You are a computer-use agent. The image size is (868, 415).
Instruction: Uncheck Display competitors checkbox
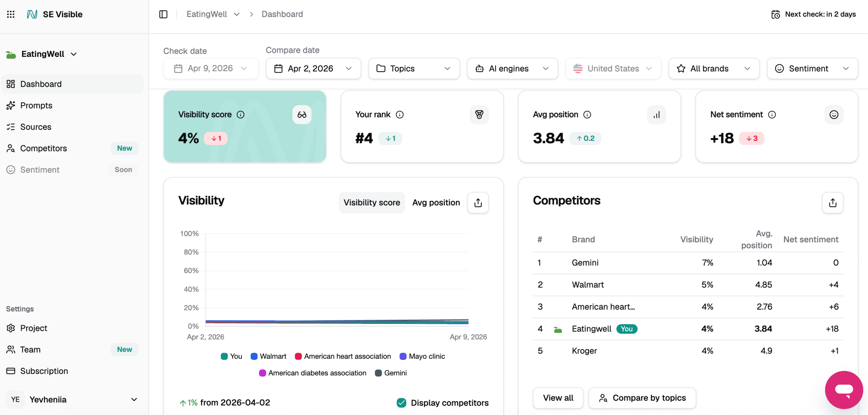coord(401,402)
